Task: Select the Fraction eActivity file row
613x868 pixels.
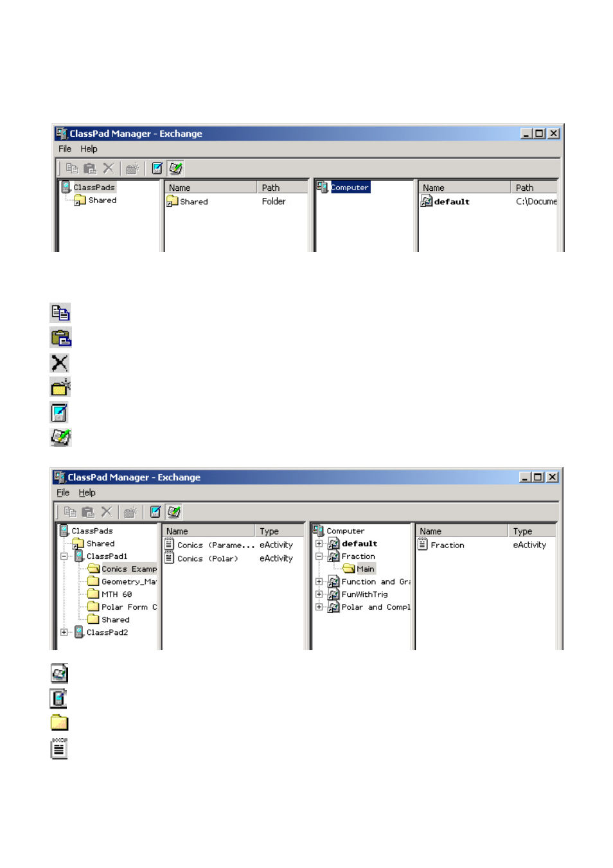Action: (x=486, y=545)
